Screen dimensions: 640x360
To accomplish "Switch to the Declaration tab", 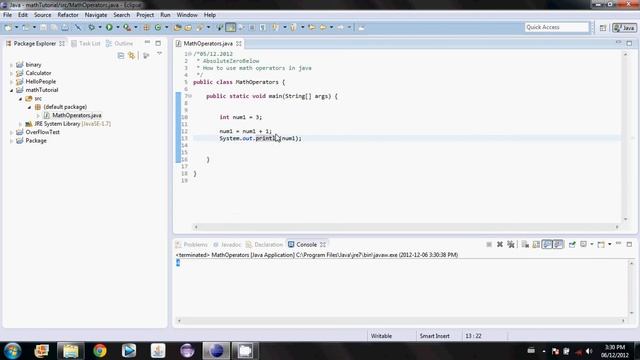I will coord(264,244).
